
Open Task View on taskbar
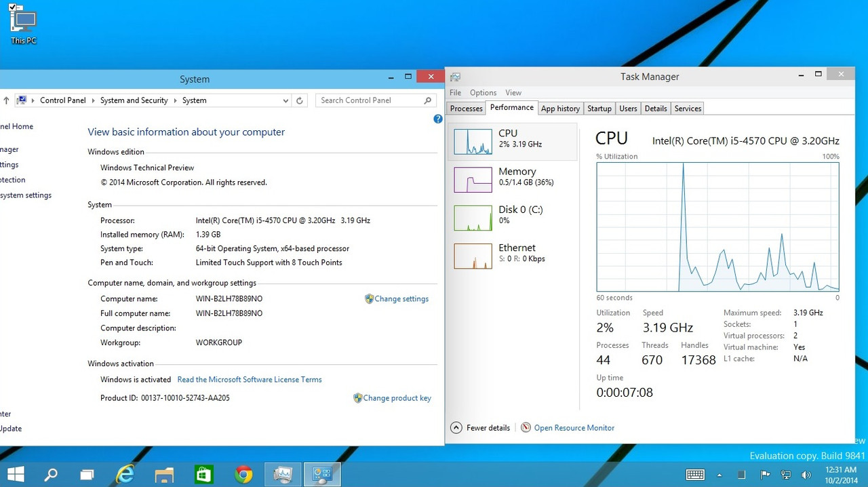(x=87, y=474)
